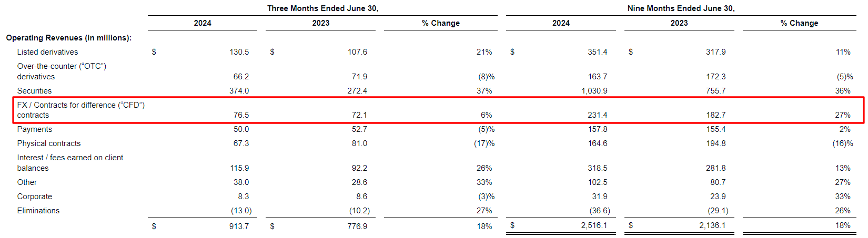
Task: Click the (36.6) Eliminations value
Action: tap(600, 211)
